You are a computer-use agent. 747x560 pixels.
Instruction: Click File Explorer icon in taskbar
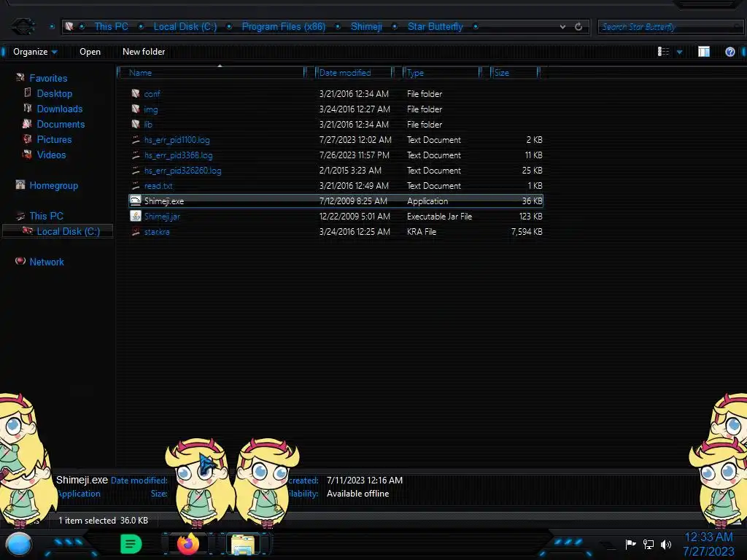pos(243,544)
